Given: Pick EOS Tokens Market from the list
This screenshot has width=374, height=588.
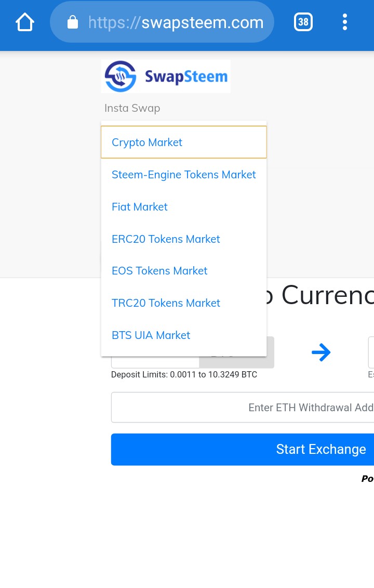Looking at the screenshot, I should tap(184, 271).
